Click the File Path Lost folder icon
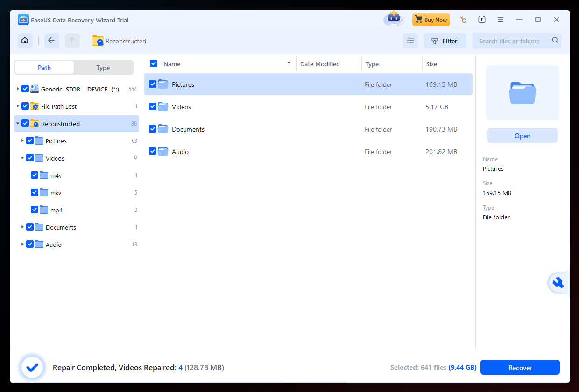 click(x=35, y=106)
